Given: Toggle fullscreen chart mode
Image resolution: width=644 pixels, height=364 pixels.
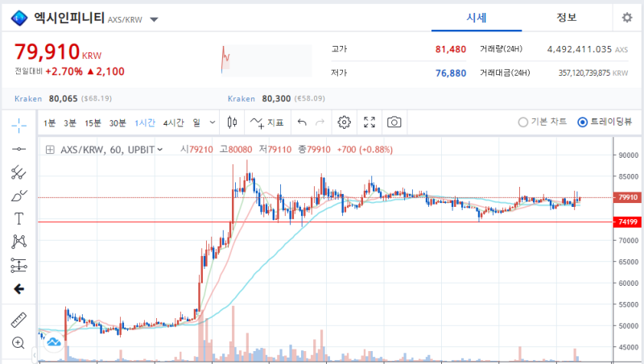Looking at the screenshot, I should [x=369, y=122].
